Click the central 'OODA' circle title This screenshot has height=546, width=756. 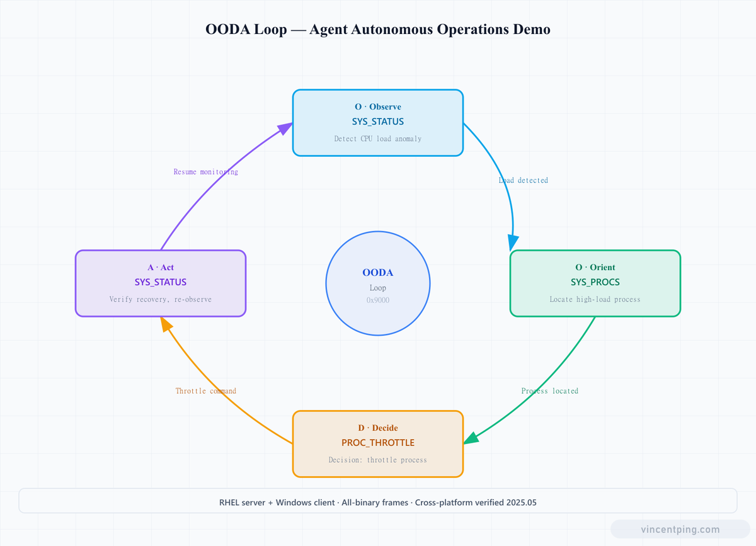378,273
